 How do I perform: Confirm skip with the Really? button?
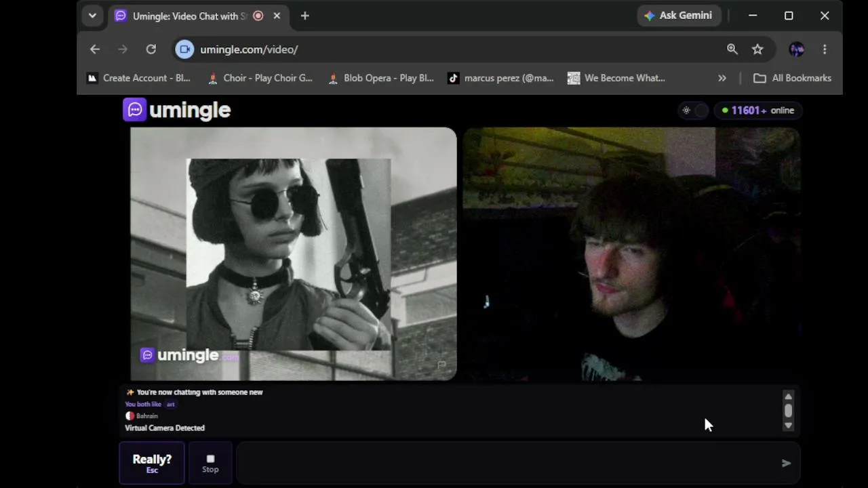pyautogui.click(x=152, y=463)
